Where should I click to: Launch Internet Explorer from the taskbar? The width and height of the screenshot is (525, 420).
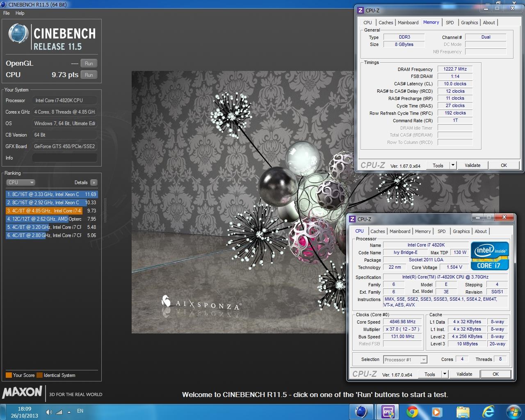pyautogui.click(x=488, y=412)
